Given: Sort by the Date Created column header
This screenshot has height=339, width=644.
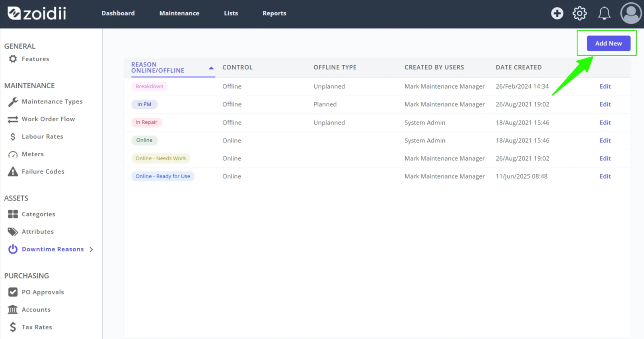Looking at the screenshot, I should (519, 67).
